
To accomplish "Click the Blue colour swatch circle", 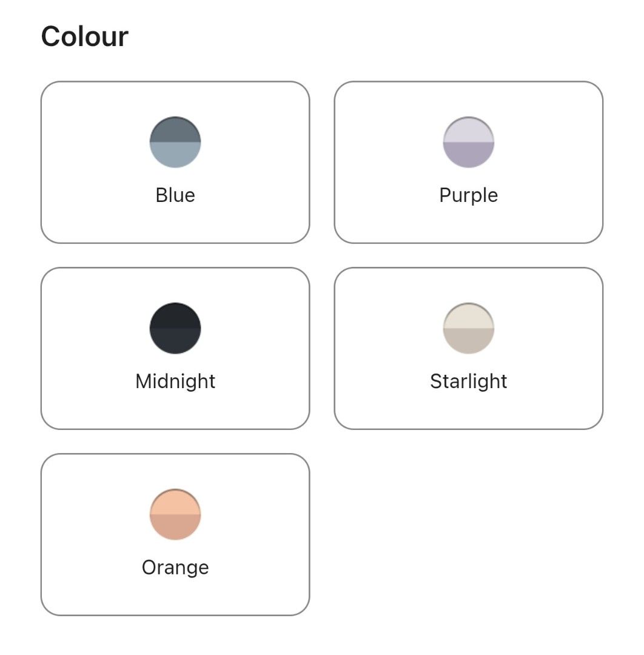I will click(175, 143).
